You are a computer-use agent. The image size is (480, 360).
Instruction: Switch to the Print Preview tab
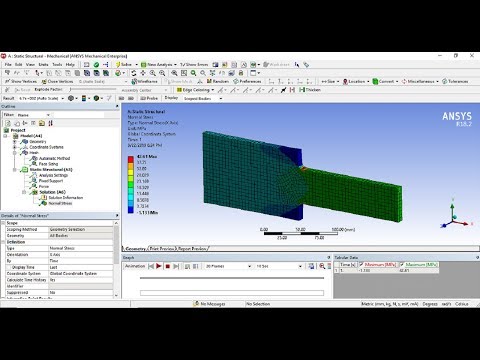click(x=162, y=249)
